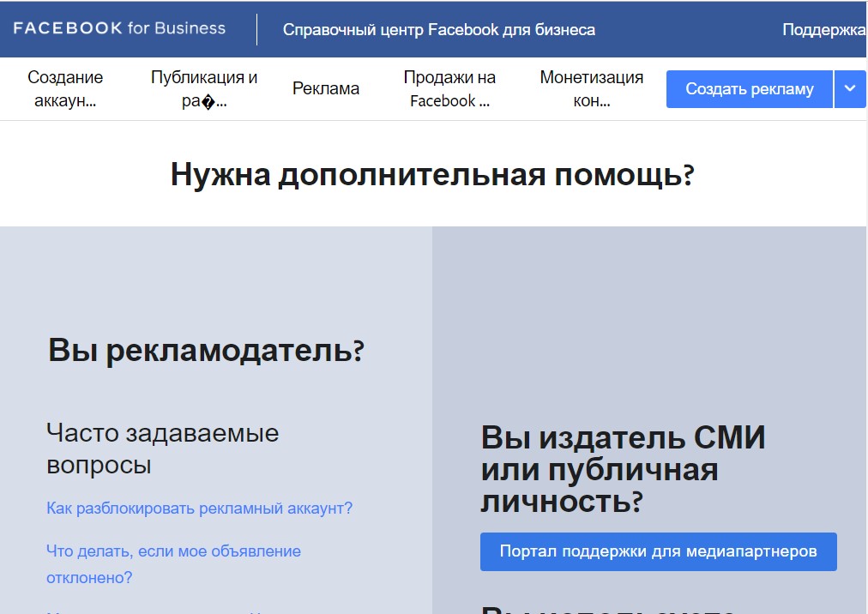The width and height of the screenshot is (868, 614).
Task: Click the Часто задаваемые вопросы subheading
Action: (x=162, y=448)
